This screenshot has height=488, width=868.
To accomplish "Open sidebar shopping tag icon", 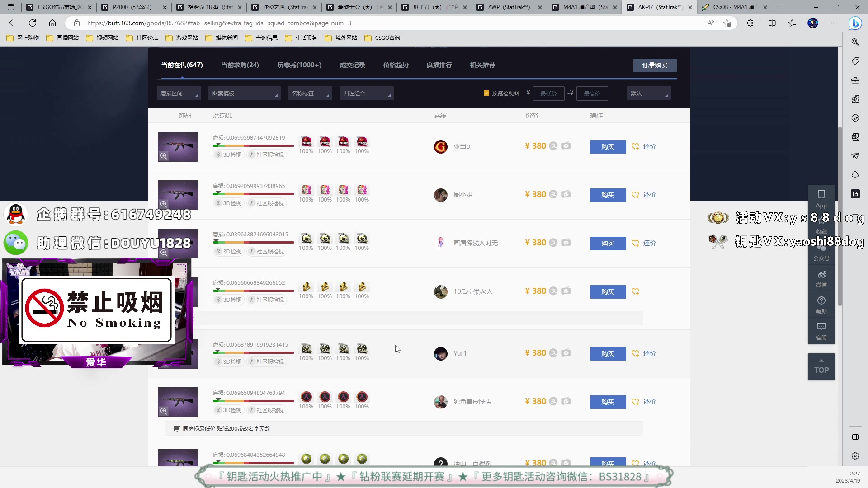I will [855, 61].
